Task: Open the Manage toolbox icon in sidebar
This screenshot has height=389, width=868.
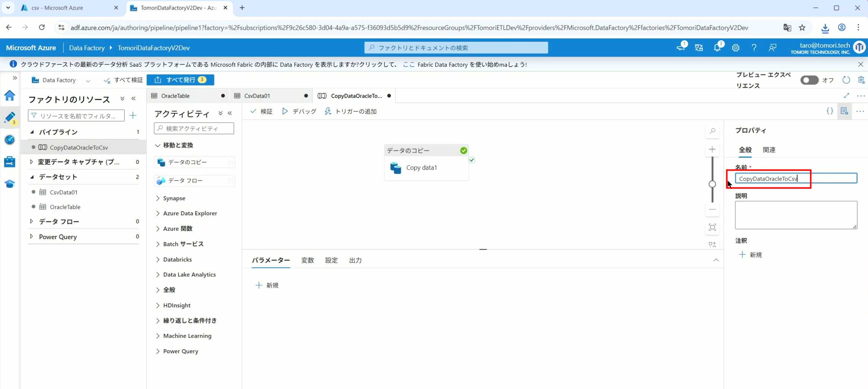Action: (10, 162)
